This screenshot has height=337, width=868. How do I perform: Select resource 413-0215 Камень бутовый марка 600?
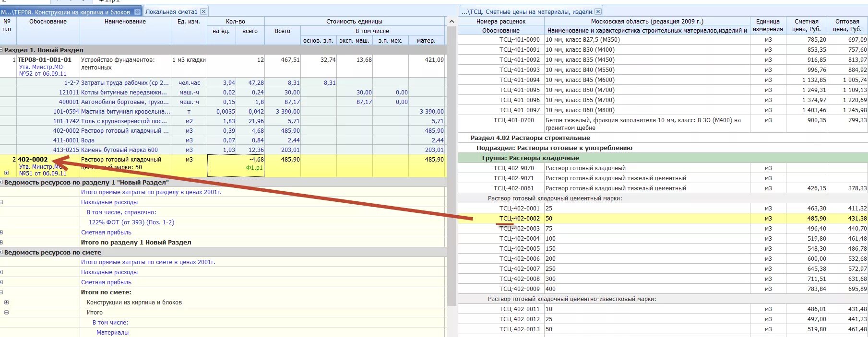223,150
